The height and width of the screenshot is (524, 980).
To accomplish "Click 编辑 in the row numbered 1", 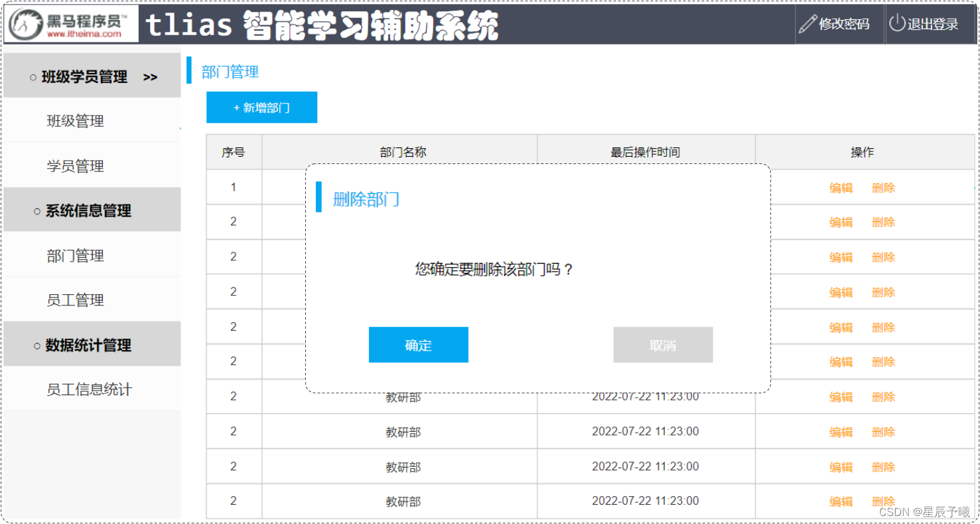I will [x=841, y=188].
